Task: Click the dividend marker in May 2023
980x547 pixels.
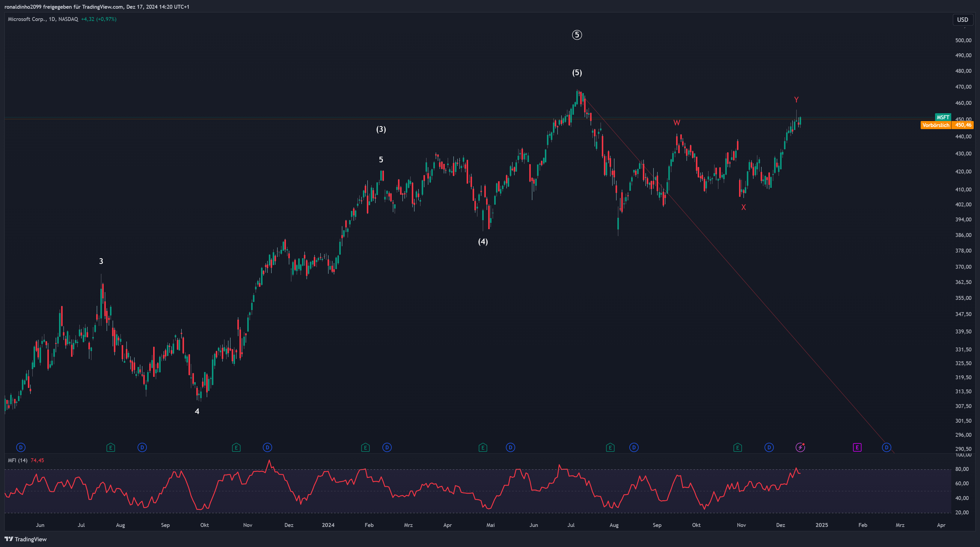Action: [x=21, y=447]
